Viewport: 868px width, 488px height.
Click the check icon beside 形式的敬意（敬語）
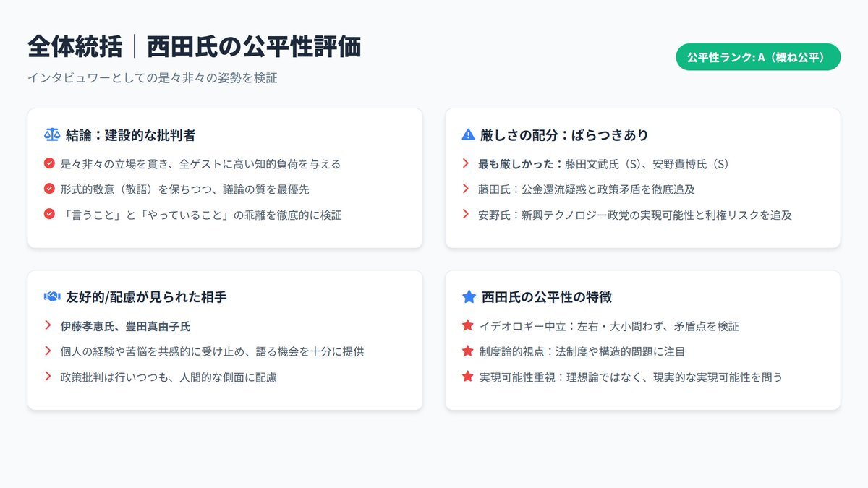click(49, 189)
